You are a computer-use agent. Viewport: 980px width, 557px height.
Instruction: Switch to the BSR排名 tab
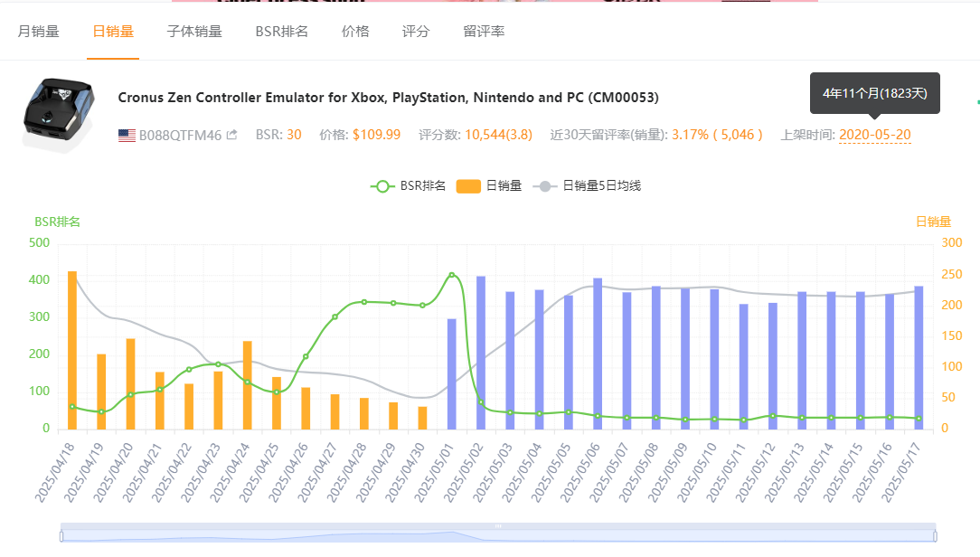[x=282, y=32]
